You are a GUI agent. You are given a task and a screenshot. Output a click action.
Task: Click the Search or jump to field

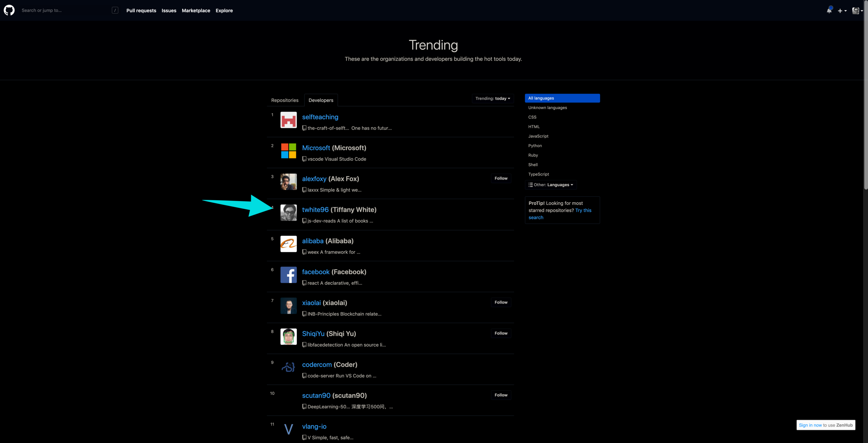pyautogui.click(x=65, y=11)
